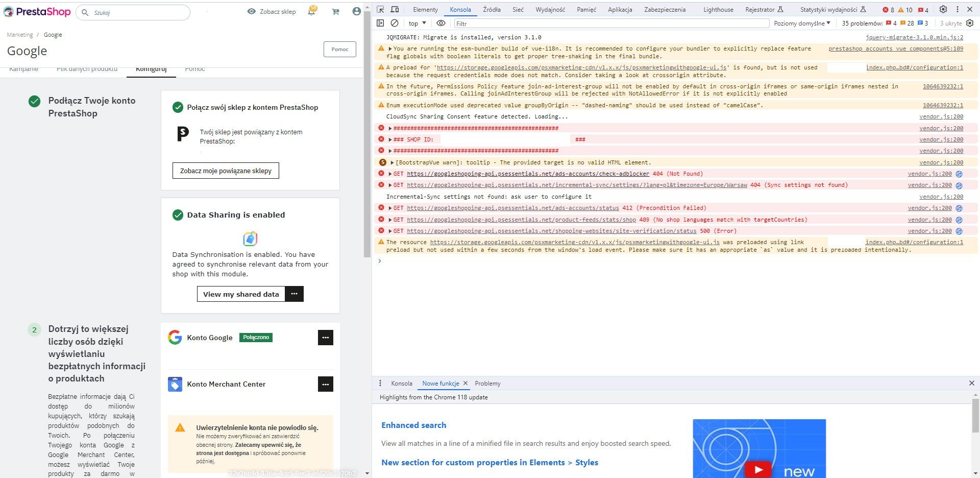This screenshot has height=478, width=980.
Task: Click the issues count badge showing 4
Action: [923, 10]
